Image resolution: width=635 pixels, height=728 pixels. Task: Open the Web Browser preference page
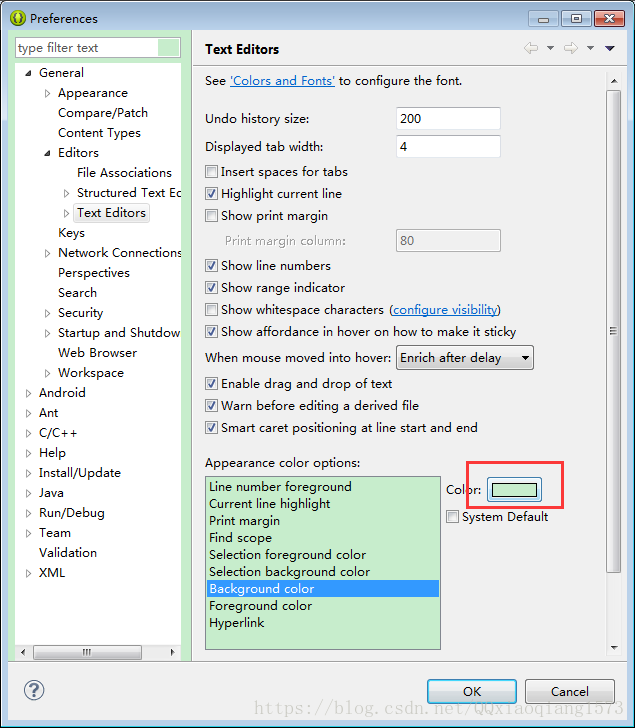97,352
